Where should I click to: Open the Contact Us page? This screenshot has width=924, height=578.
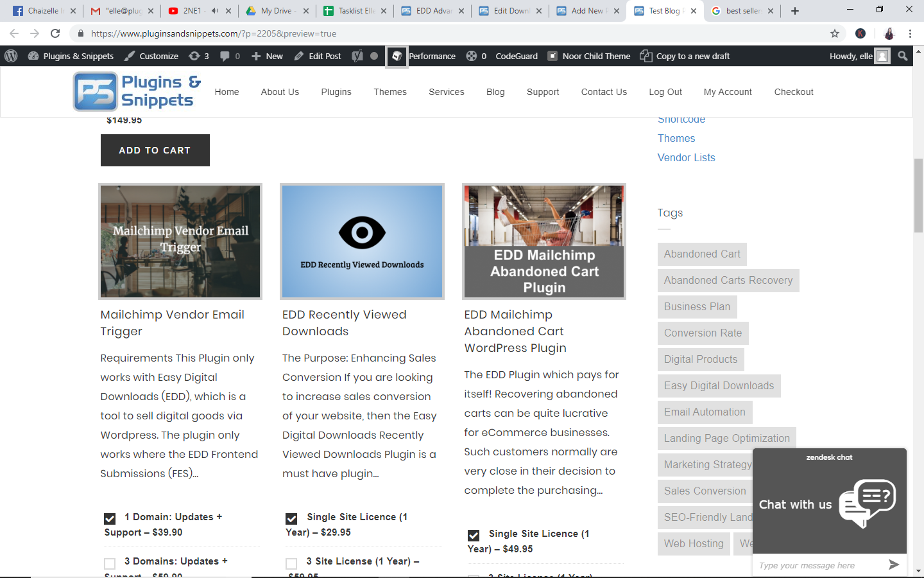[604, 92]
